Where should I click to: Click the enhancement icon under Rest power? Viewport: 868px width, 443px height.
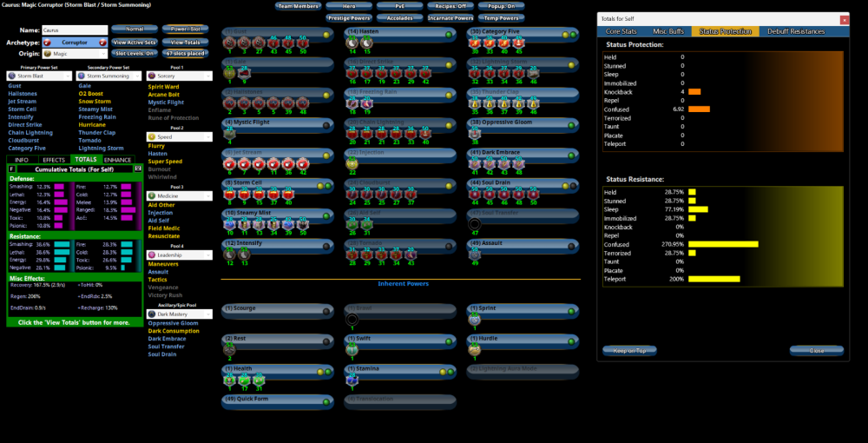[231, 349]
